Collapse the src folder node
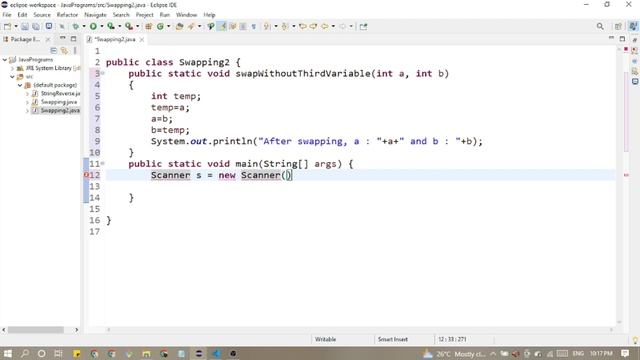 click(x=12, y=77)
